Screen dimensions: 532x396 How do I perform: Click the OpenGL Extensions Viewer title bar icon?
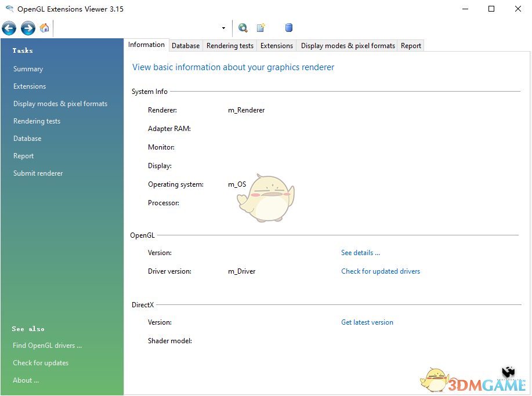coord(9,9)
